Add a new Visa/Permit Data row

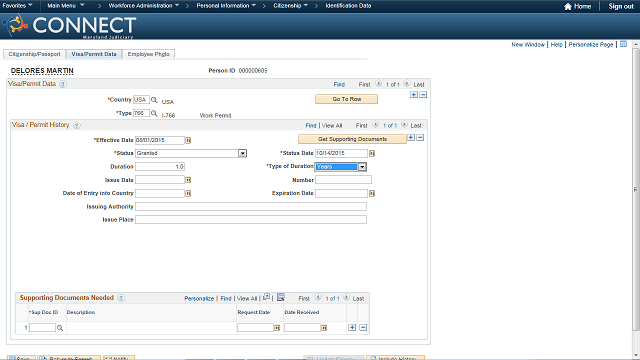click(x=414, y=95)
